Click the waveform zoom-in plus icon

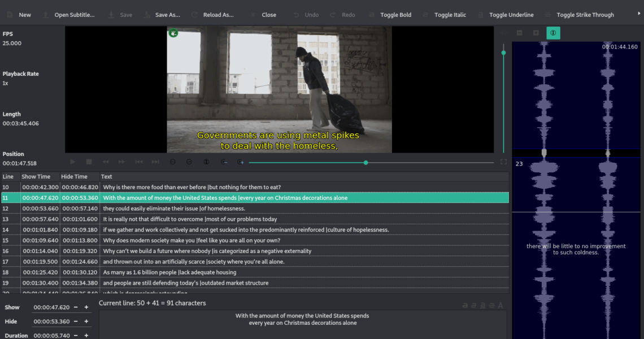(536, 33)
